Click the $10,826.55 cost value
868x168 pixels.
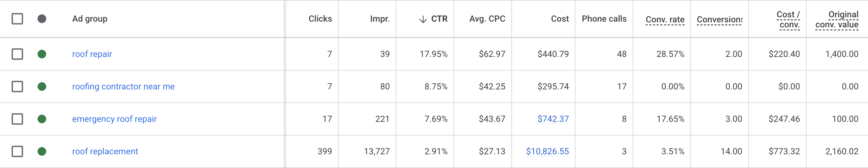(x=547, y=151)
